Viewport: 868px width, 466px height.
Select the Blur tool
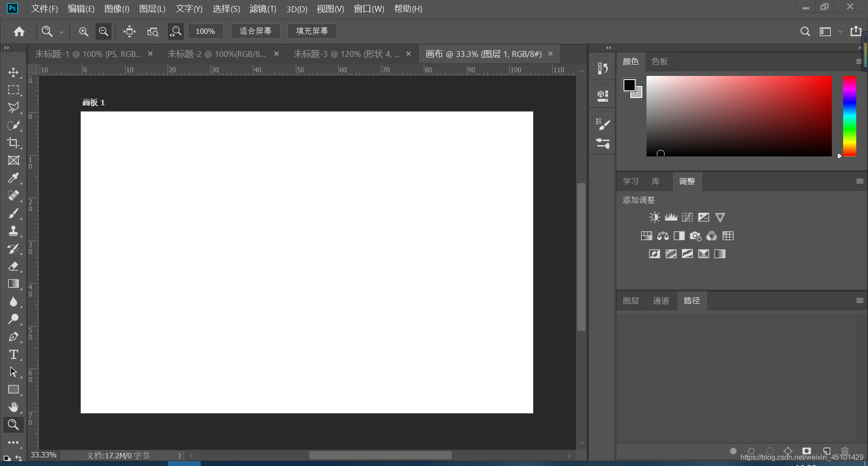[14, 301]
